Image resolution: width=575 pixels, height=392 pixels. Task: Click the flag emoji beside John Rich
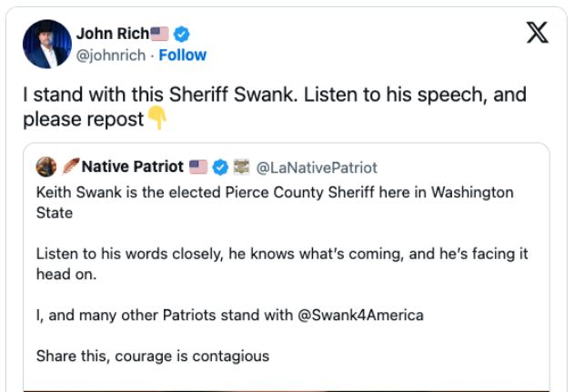point(159,35)
